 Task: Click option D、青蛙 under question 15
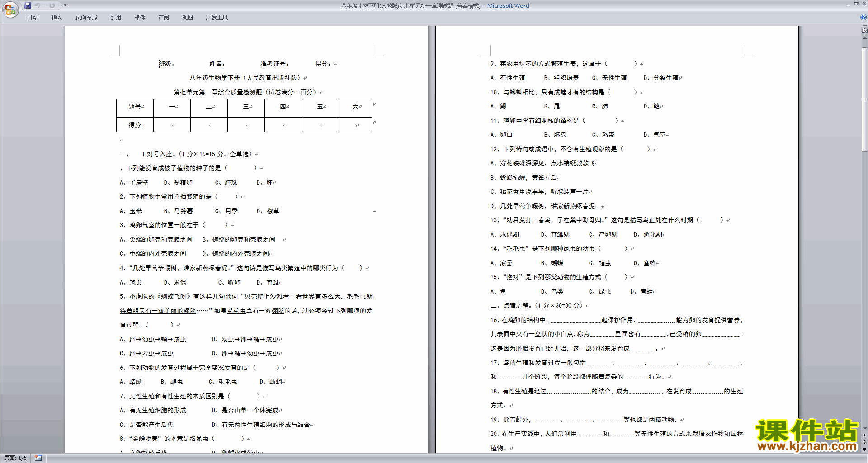642,291
